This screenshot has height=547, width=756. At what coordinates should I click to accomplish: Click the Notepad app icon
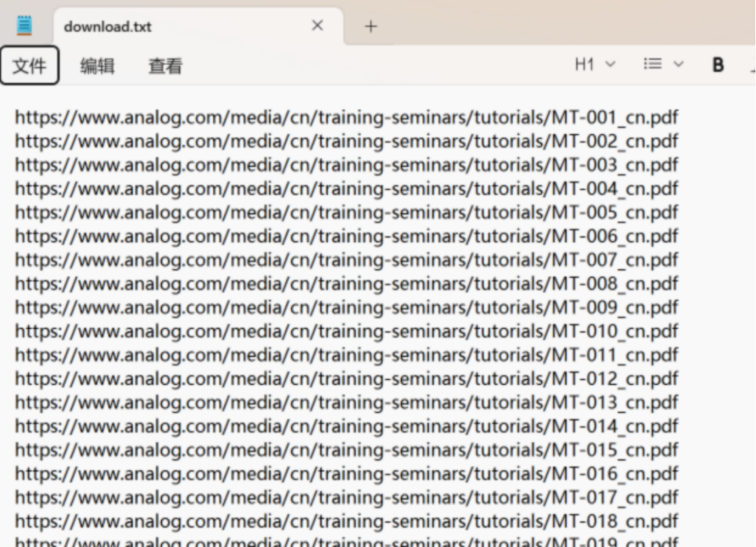[x=24, y=26]
